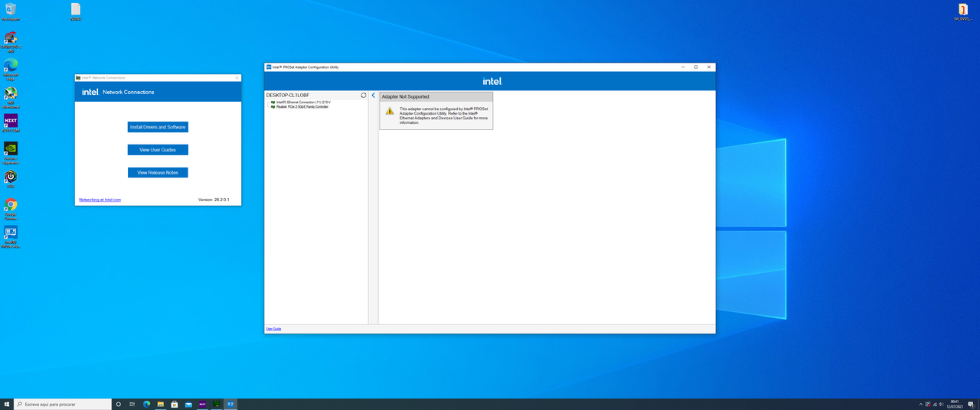The height and width of the screenshot is (410, 980).
Task: Open Cortana from the taskbar
Action: point(119,404)
